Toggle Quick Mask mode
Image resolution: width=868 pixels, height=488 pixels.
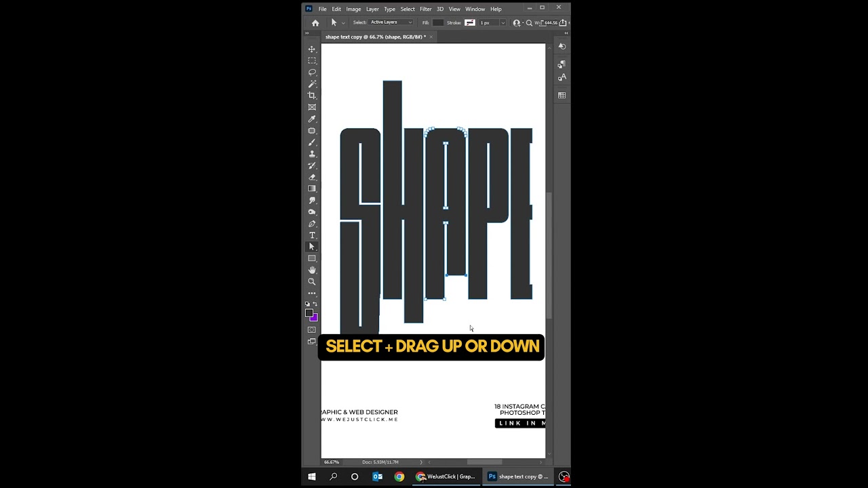[312, 330]
